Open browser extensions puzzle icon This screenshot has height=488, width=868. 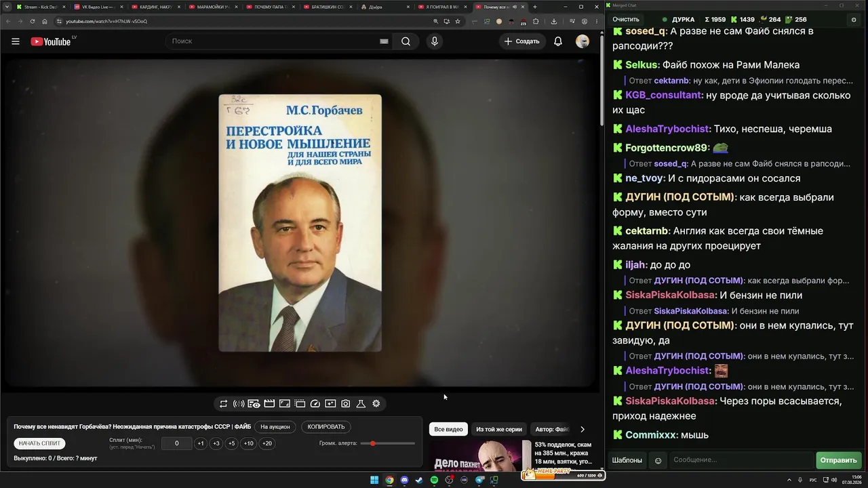[536, 21]
